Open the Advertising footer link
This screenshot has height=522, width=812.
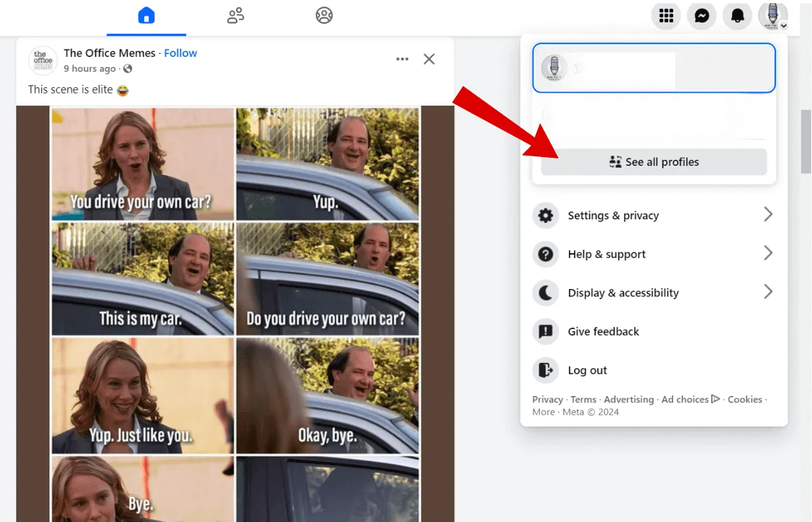tap(629, 399)
